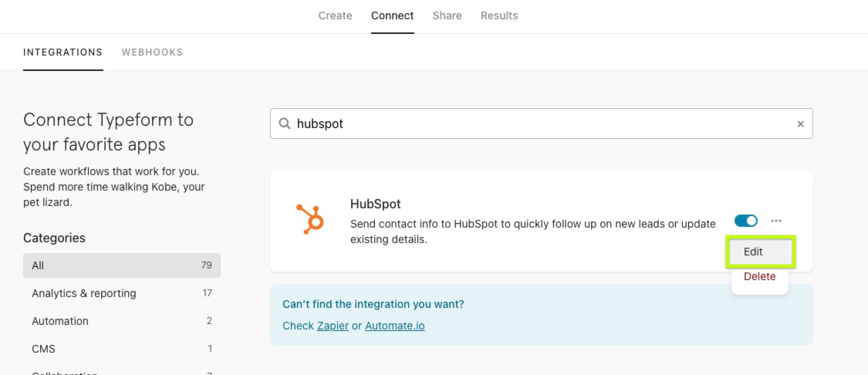868x375 pixels.
Task: Click the HubSpot sprocket logo icon
Action: point(310,219)
